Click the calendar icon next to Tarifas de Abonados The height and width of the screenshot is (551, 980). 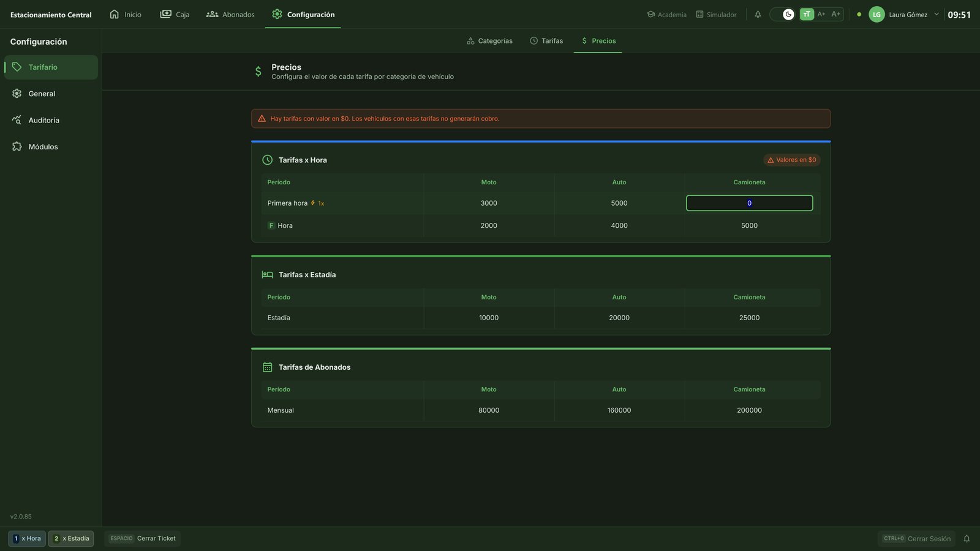pyautogui.click(x=267, y=367)
